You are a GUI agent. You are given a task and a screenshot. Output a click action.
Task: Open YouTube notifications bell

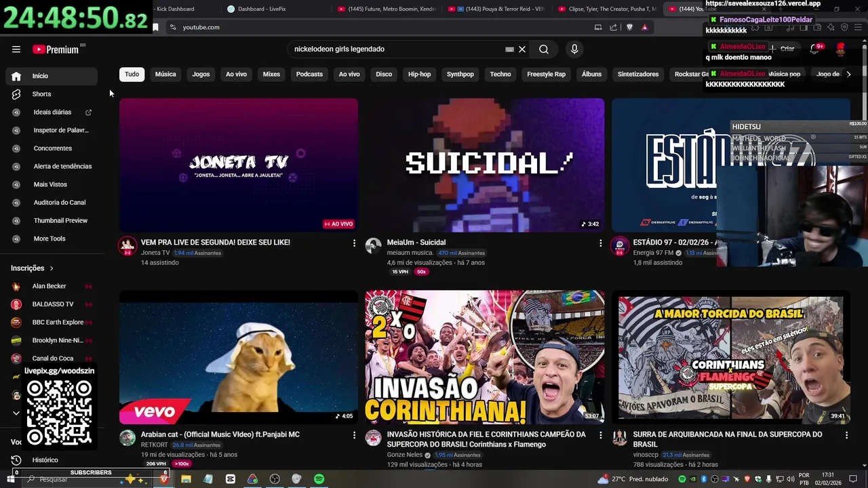tap(814, 49)
